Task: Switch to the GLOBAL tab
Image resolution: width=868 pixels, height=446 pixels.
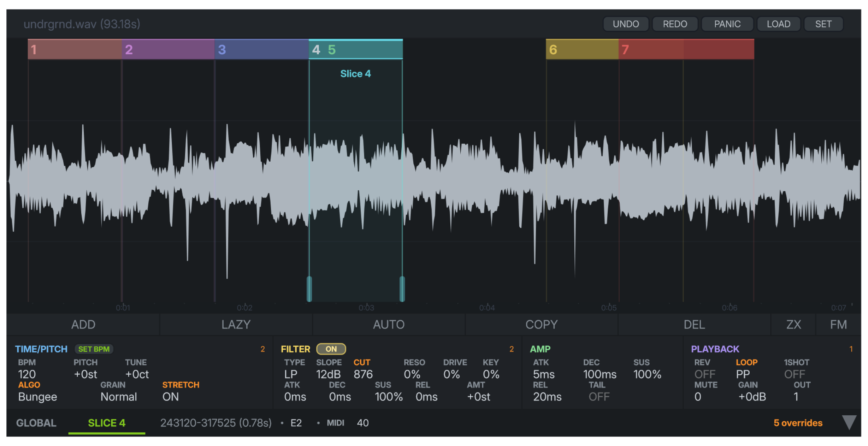Action: [36, 423]
